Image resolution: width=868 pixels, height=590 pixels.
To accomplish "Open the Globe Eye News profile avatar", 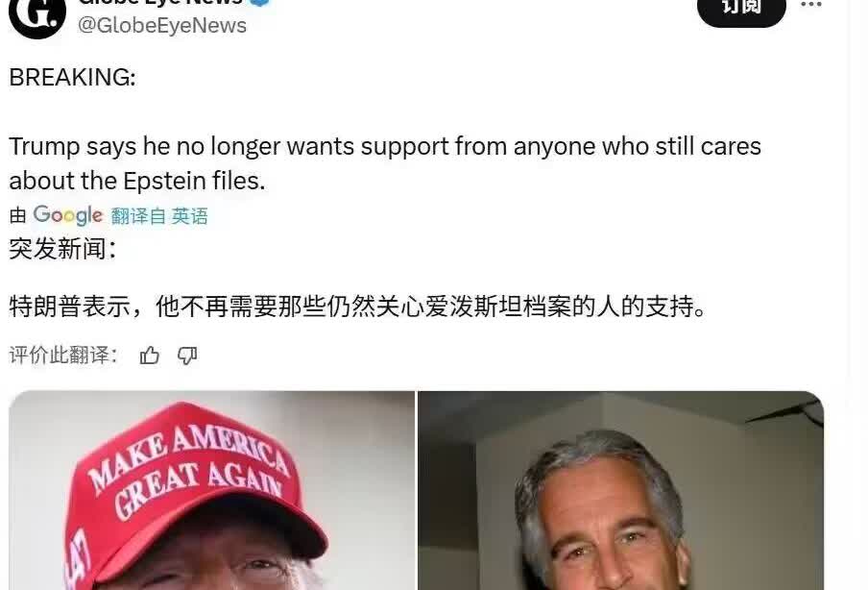I will click(x=37, y=13).
